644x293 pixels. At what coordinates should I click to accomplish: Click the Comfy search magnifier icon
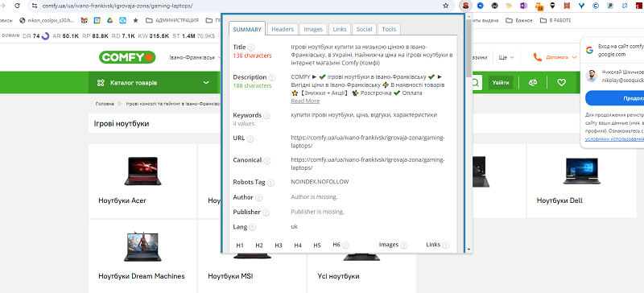point(475,83)
